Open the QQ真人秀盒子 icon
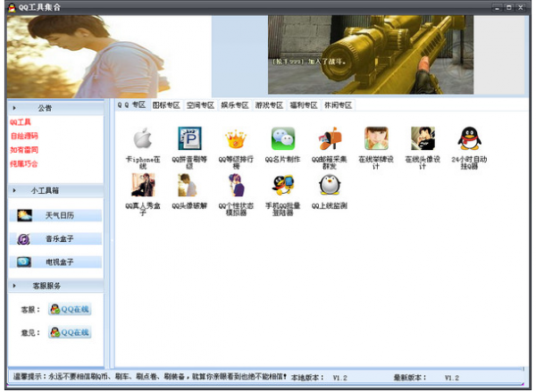The height and width of the screenshot is (392, 536). click(x=143, y=185)
